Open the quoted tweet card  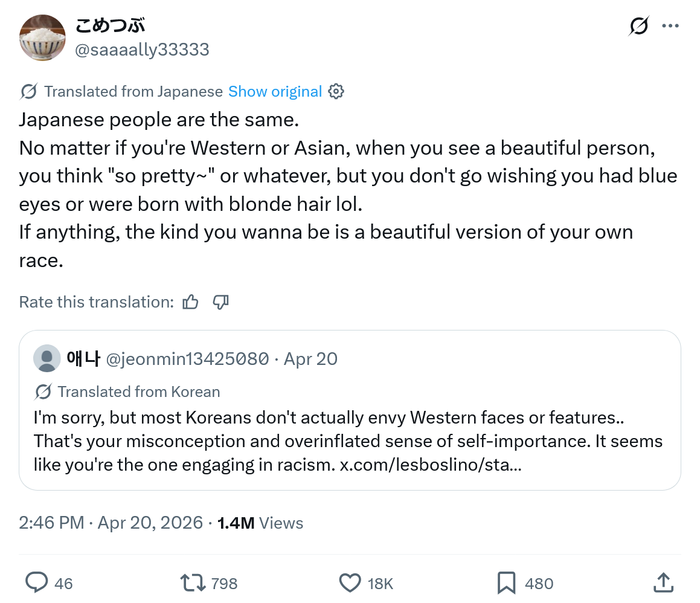point(350,410)
